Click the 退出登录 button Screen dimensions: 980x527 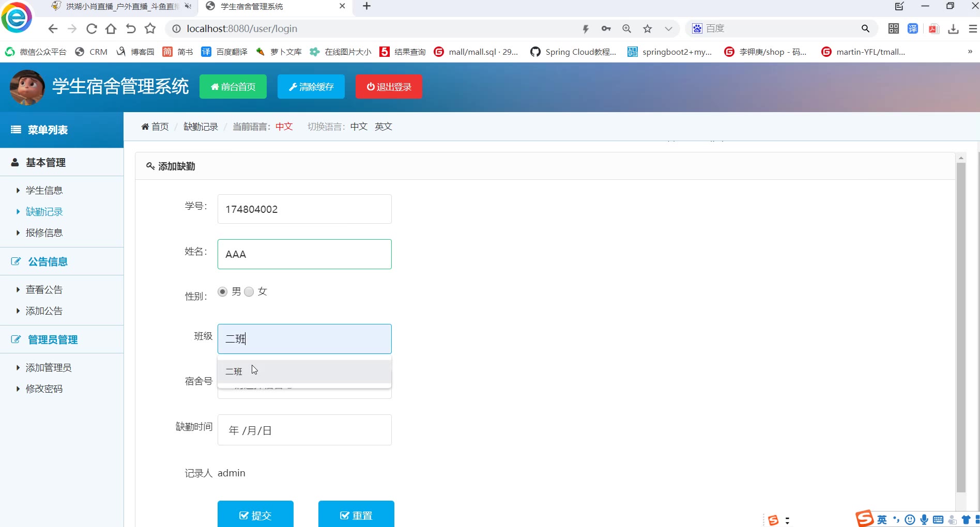point(389,87)
